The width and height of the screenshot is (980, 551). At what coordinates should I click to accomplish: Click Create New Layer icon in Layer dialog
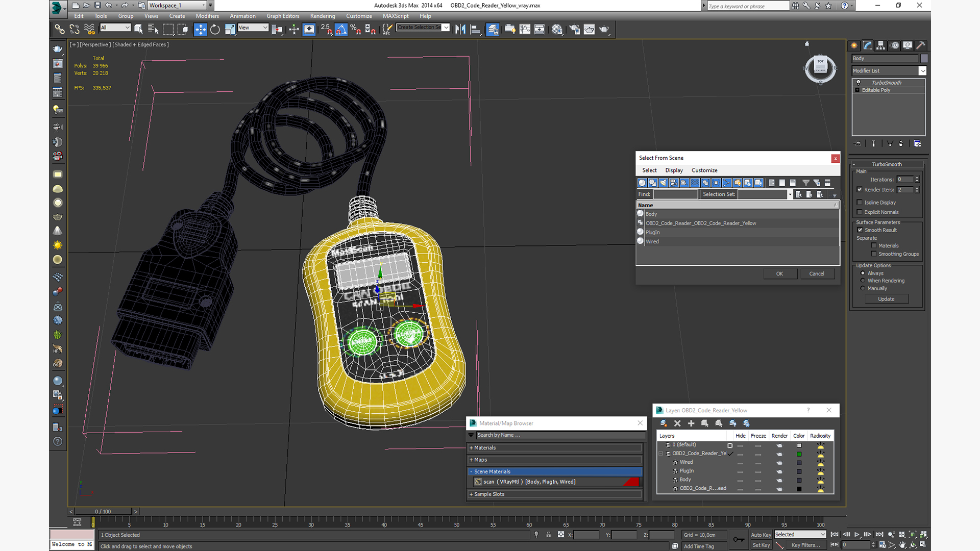click(x=664, y=423)
